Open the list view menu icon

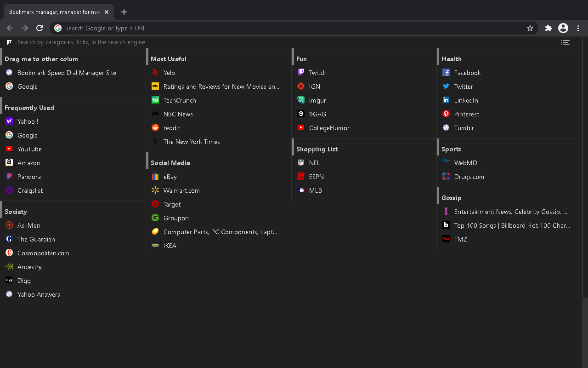click(565, 42)
